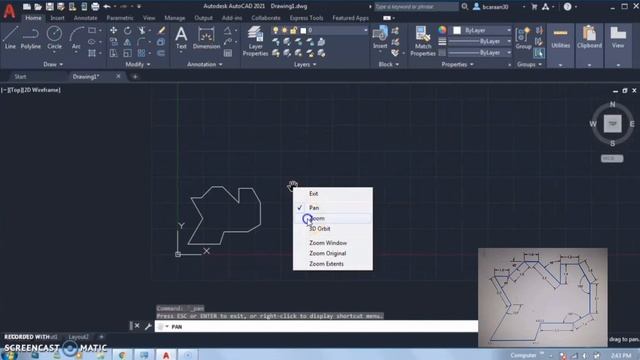Expand the Block panel dropdown

(389, 64)
